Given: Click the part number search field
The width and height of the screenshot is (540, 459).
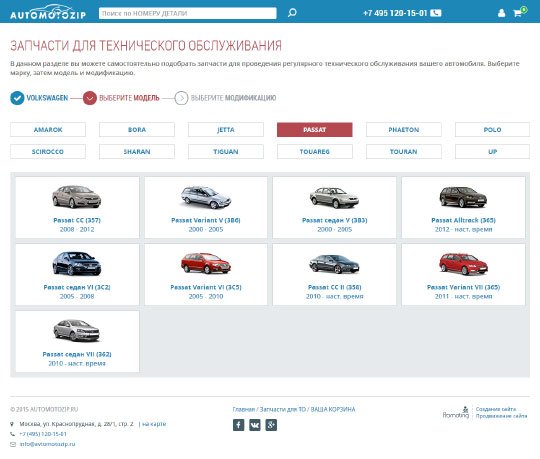Looking at the screenshot, I should [x=188, y=13].
